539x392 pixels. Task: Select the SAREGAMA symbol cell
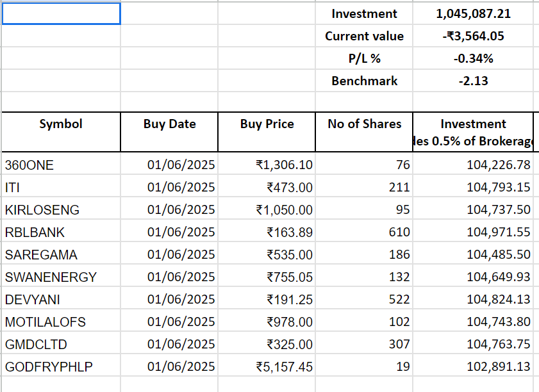(61, 254)
